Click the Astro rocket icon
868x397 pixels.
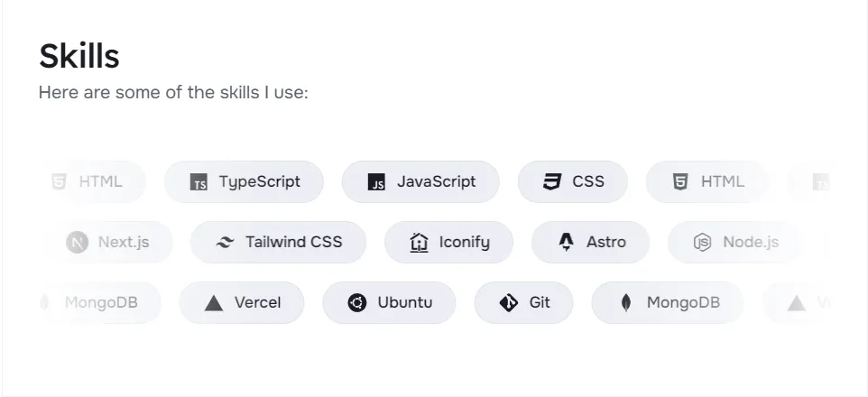click(567, 242)
